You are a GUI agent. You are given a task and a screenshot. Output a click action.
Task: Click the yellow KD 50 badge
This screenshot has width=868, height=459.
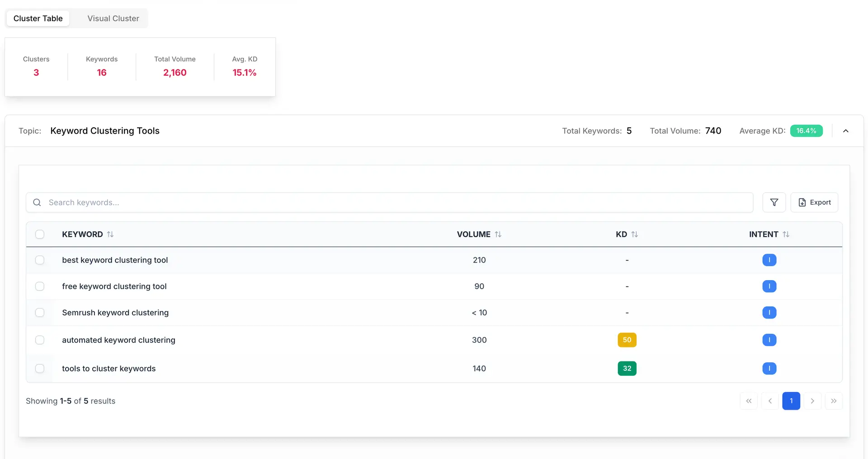pos(627,340)
